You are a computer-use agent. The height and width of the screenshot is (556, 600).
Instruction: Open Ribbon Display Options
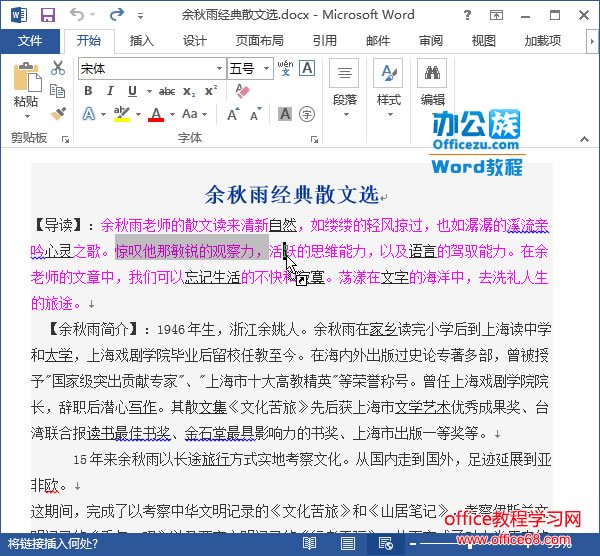(496, 15)
